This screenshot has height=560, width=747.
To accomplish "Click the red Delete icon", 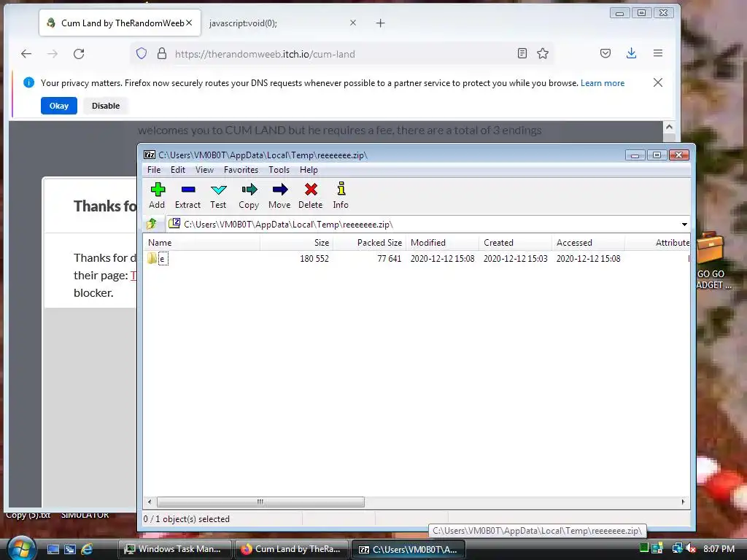I will [x=311, y=195].
